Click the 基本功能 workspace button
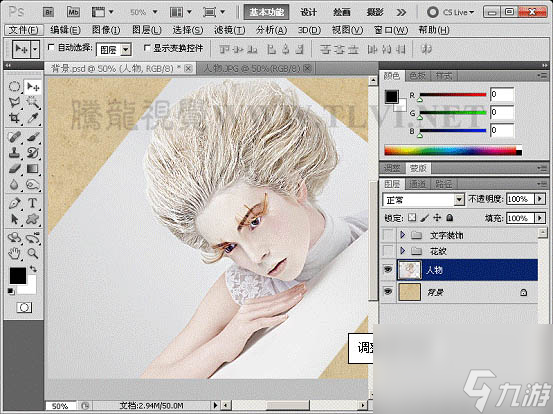 click(x=267, y=12)
